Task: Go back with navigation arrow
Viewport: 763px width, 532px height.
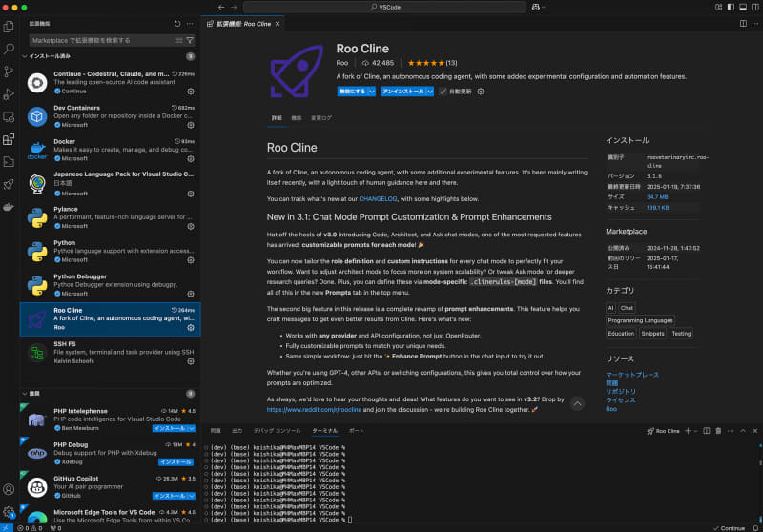Action: [221, 8]
